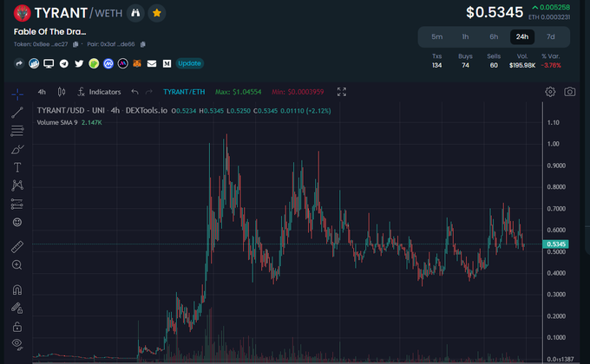This screenshot has height=364, width=590.
Task: Click the % Var. -3.76% value
Action: click(x=551, y=65)
